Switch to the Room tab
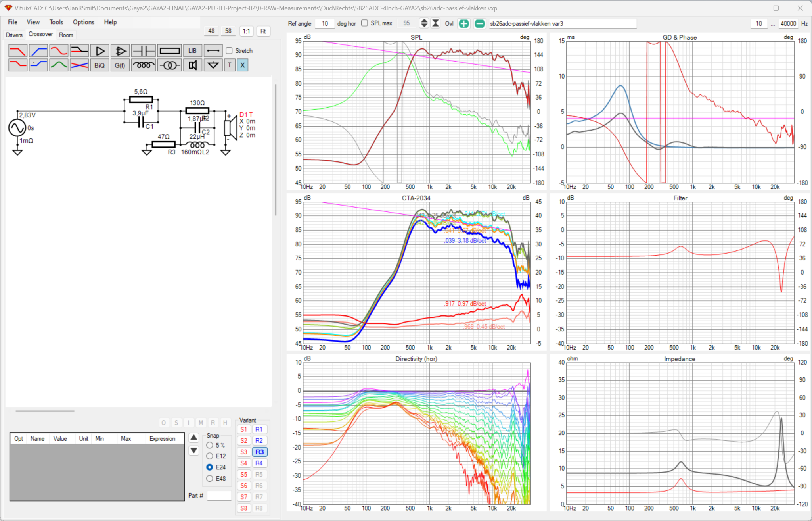 click(x=66, y=35)
